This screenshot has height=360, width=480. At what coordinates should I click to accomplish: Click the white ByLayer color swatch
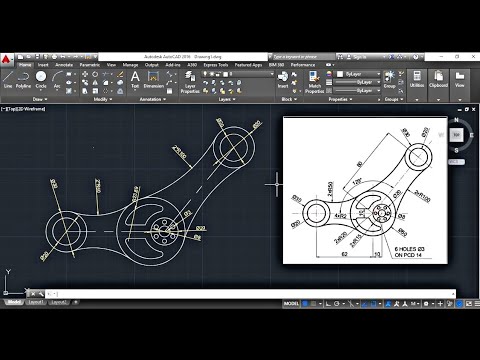pos(340,74)
